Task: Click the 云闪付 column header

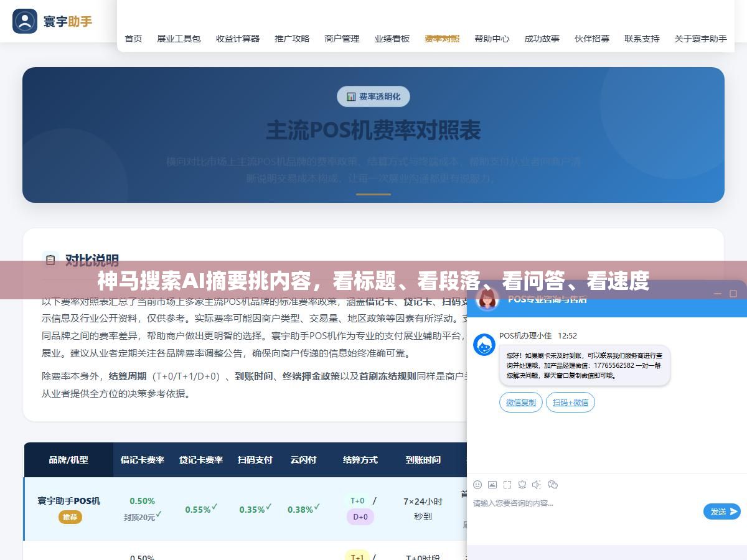Action: 303,460
